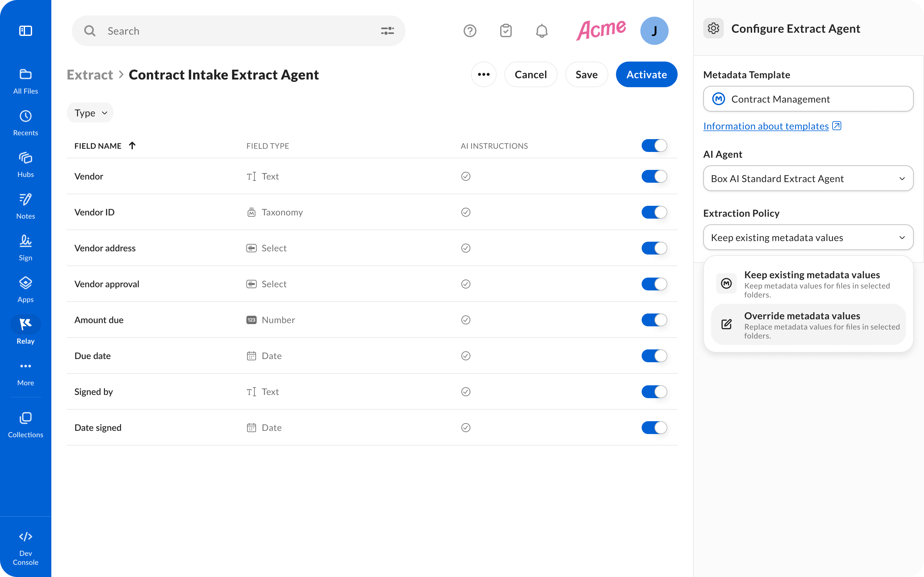The image size is (924, 577).
Task: Open the help question mark icon
Action: point(470,30)
